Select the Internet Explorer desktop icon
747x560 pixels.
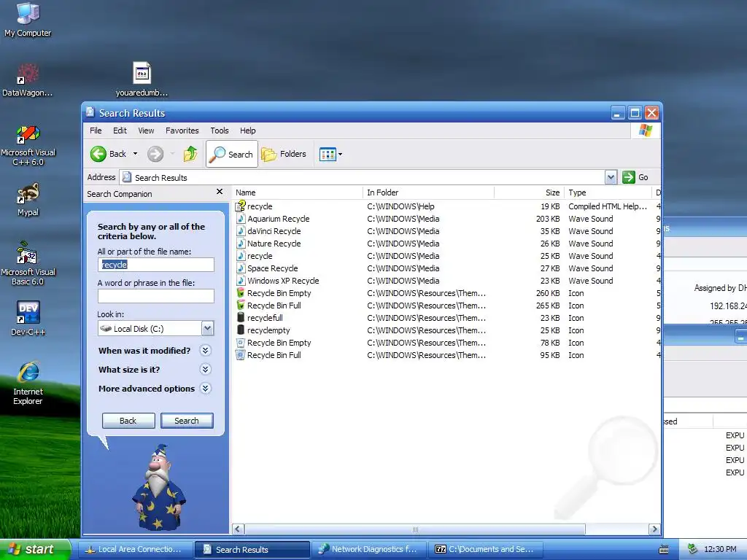pyautogui.click(x=28, y=384)
